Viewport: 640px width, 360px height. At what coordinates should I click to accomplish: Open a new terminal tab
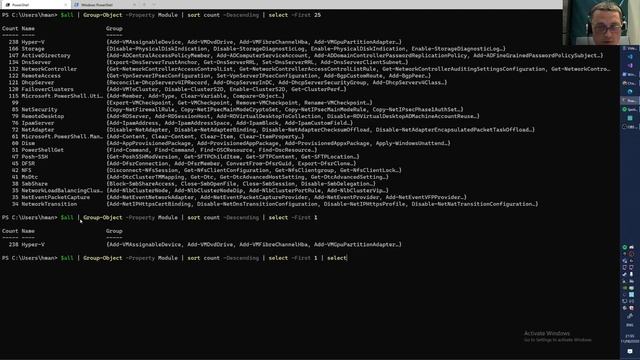pos(144,4)
